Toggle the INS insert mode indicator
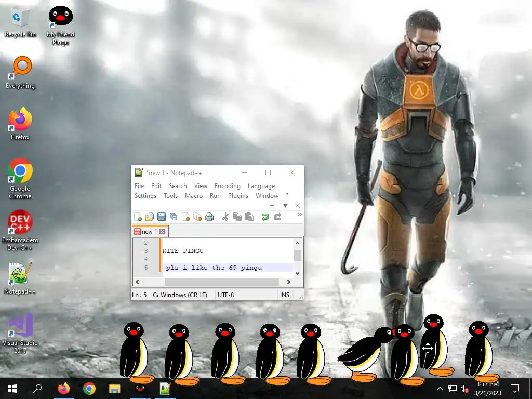The image size is (532, 399). pos(285,295)
